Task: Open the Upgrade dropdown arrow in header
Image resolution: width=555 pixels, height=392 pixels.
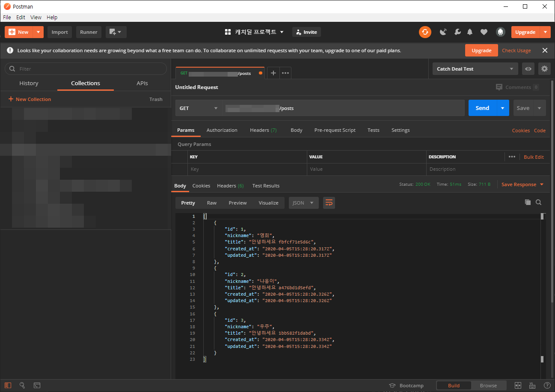Action: click(x=545, y=32)
